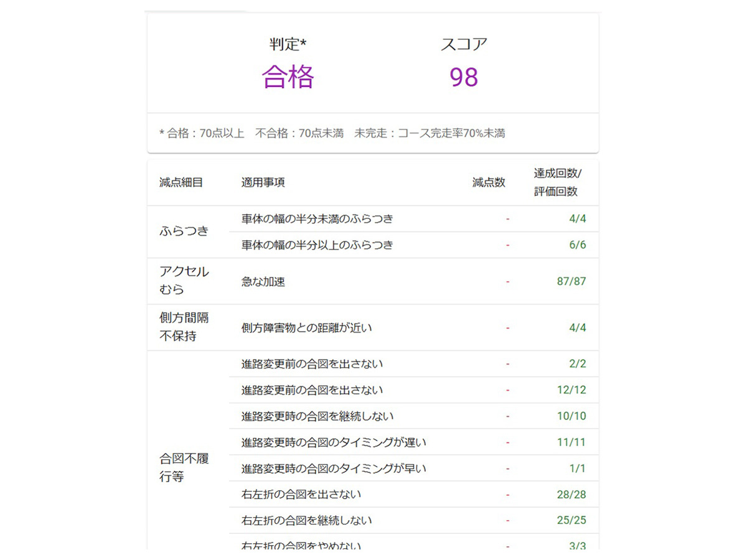Click the pass criteria footnote text
This screenshot has width=747, height=560.
pos(332,133)
